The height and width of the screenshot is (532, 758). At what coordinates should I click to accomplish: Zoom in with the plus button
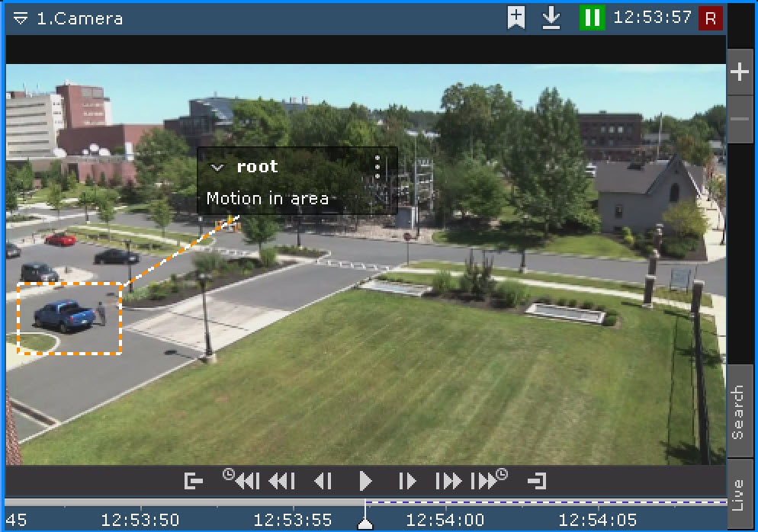click(740, 72)
